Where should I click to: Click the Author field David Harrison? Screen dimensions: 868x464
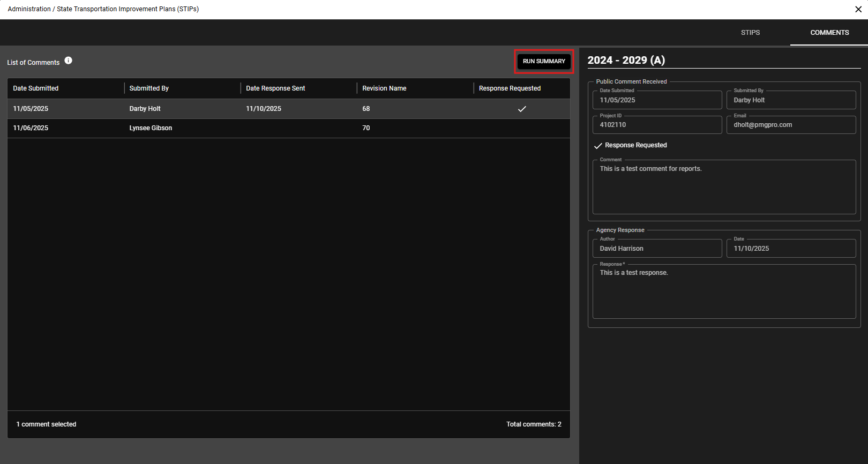pos(657,249)
